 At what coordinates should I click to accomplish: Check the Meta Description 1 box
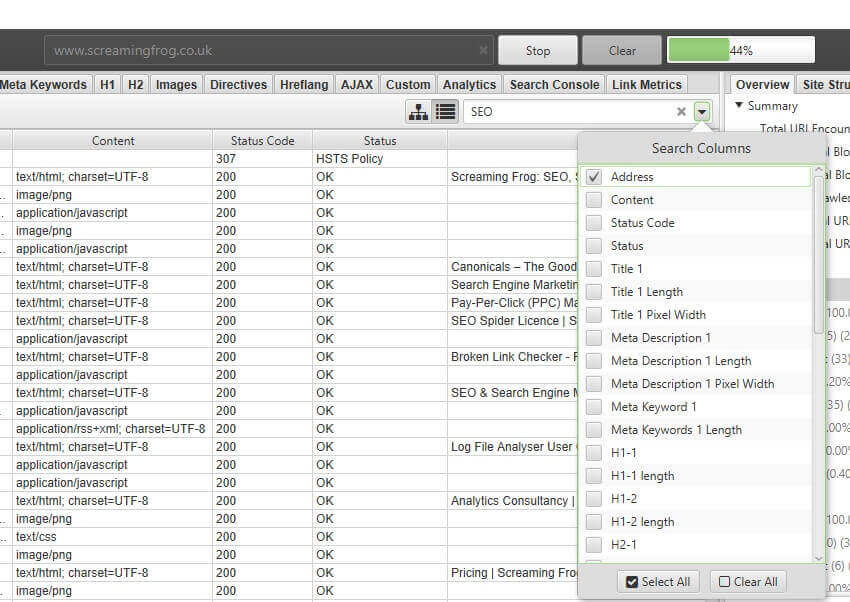coord(594,338)
